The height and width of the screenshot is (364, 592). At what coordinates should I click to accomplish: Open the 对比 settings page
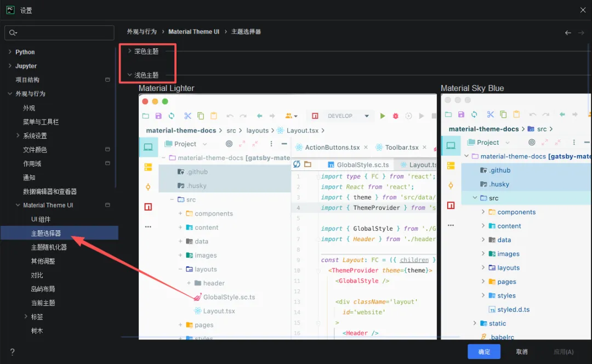tap(37, 275)
